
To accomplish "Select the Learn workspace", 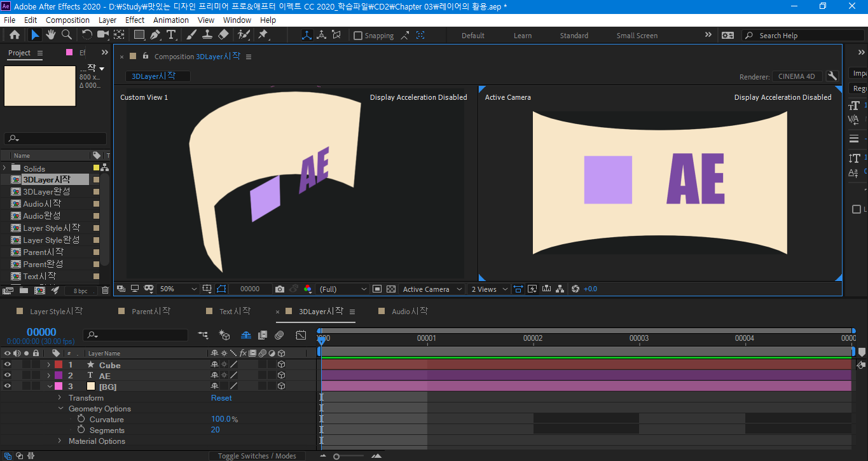I will tap(523, 36).
